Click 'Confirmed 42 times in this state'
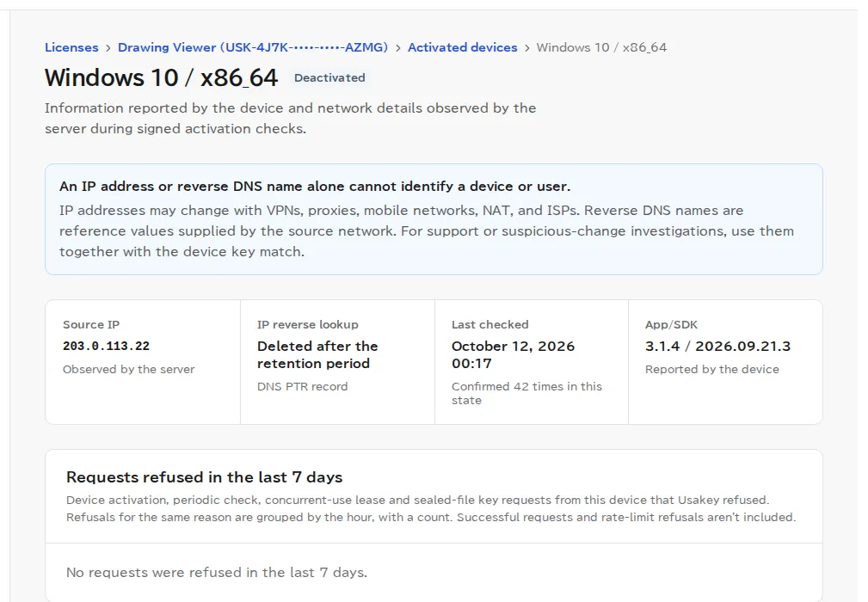 point(526,393)
